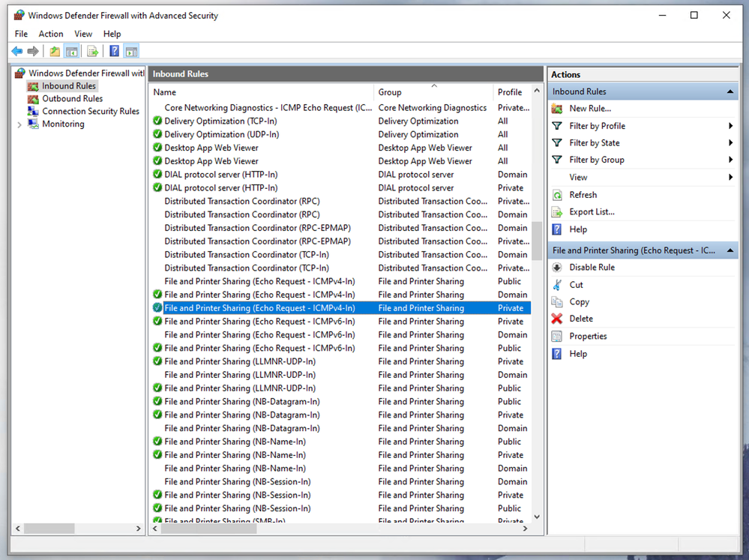The height and width of the screenshot is (560, 749).
Task: Click the Copy action in Actions pane
Action: (x=580, y=301)
